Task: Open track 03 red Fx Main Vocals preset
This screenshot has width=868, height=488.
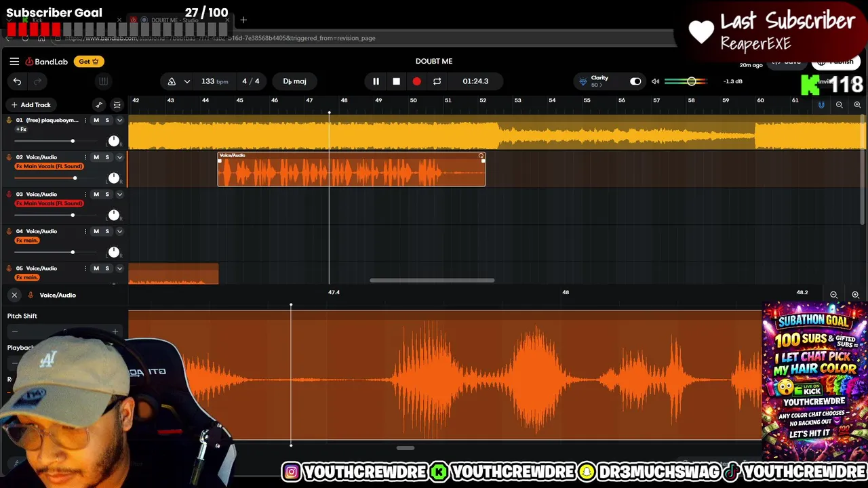Action: (50, 203)
